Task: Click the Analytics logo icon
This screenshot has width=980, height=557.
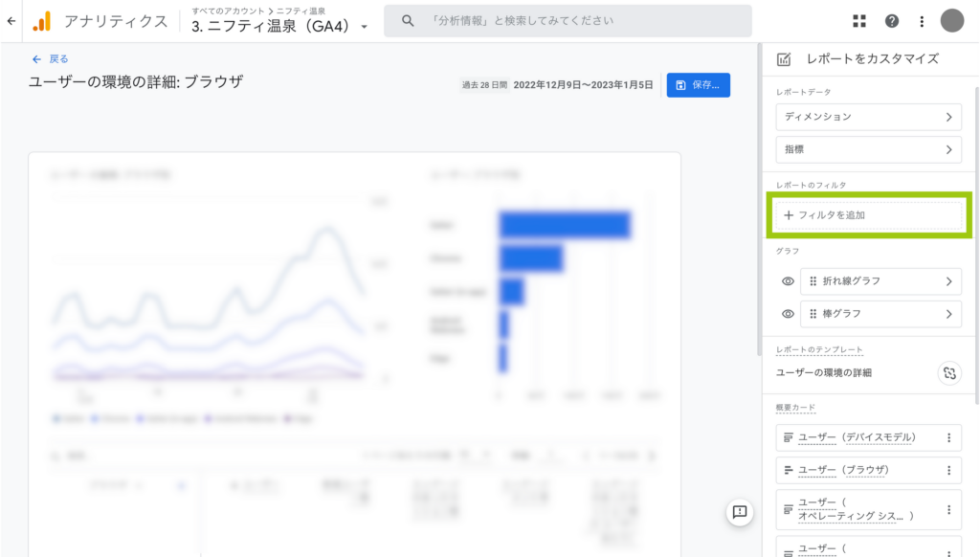Action: coord(42,21)
